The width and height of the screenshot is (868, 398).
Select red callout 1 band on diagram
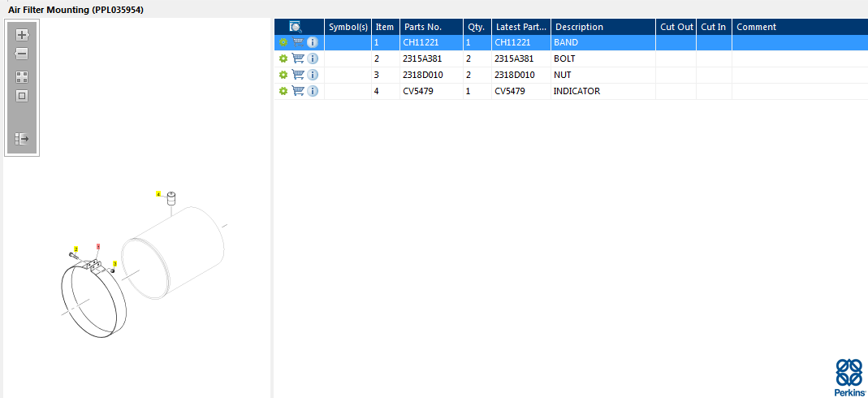tap(98, 246)
